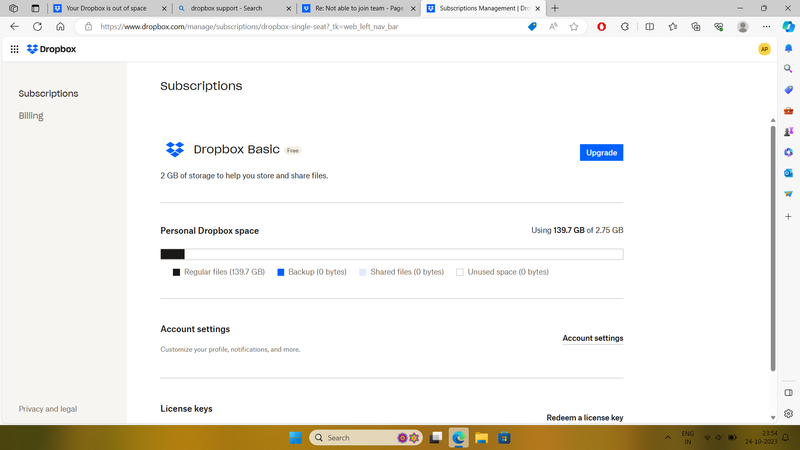Open the Dropbox app grid menu

[x=14, y=49]
